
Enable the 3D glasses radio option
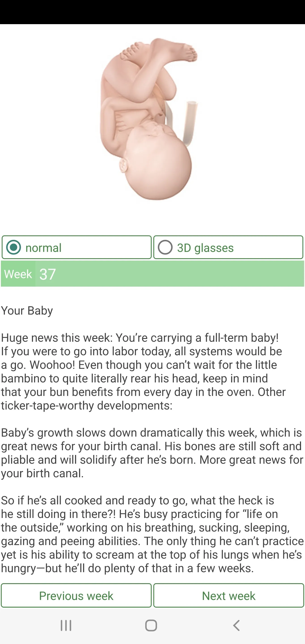[x=165, y=247]
